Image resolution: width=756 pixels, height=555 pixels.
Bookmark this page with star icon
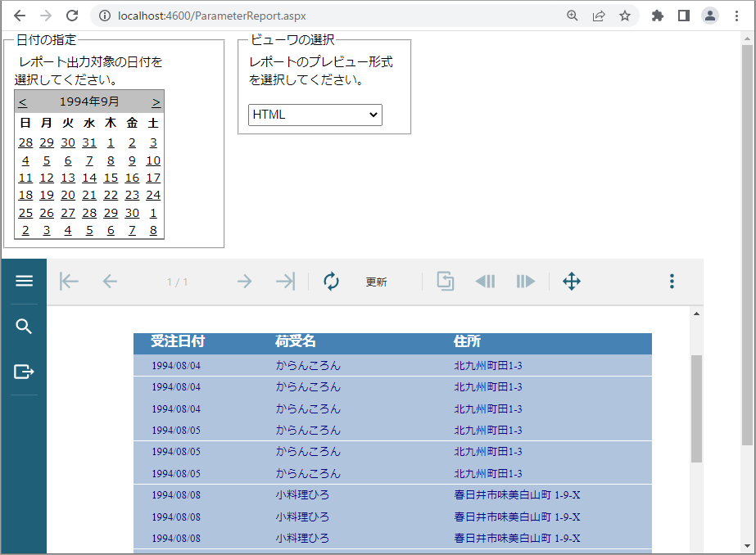pyautogui.click(x=625, y=16)
